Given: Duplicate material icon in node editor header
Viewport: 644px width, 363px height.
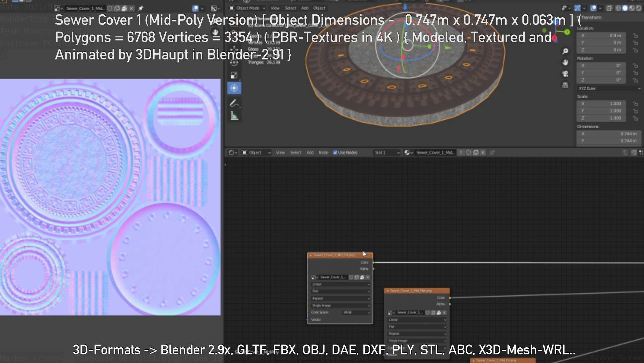Looking at the screenshot, I should [476, 153].
